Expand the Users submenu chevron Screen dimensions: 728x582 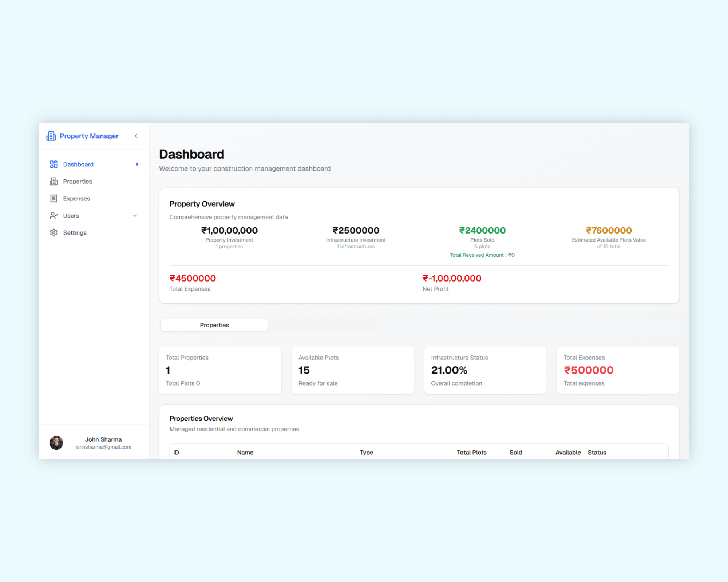pos(135,216)
